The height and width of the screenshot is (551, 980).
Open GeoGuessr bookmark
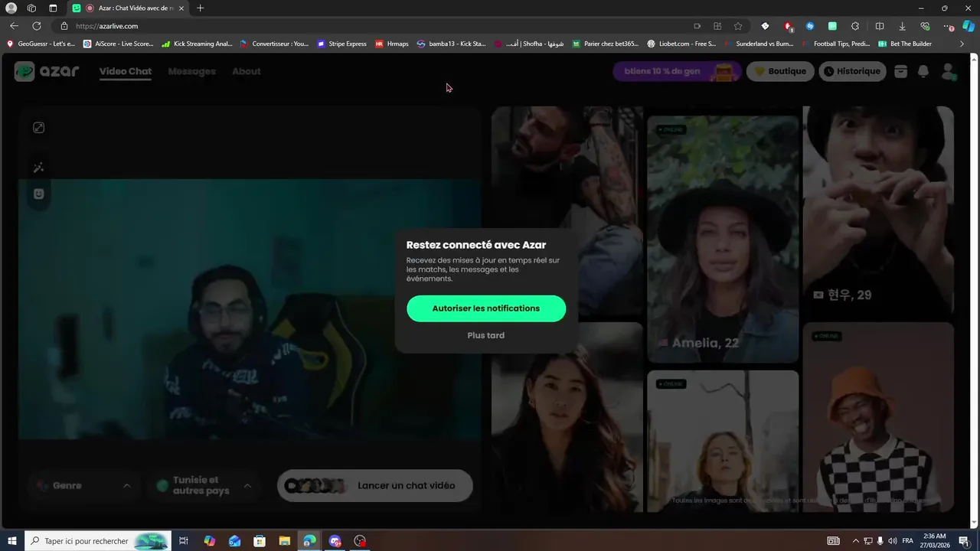[41, 44]
